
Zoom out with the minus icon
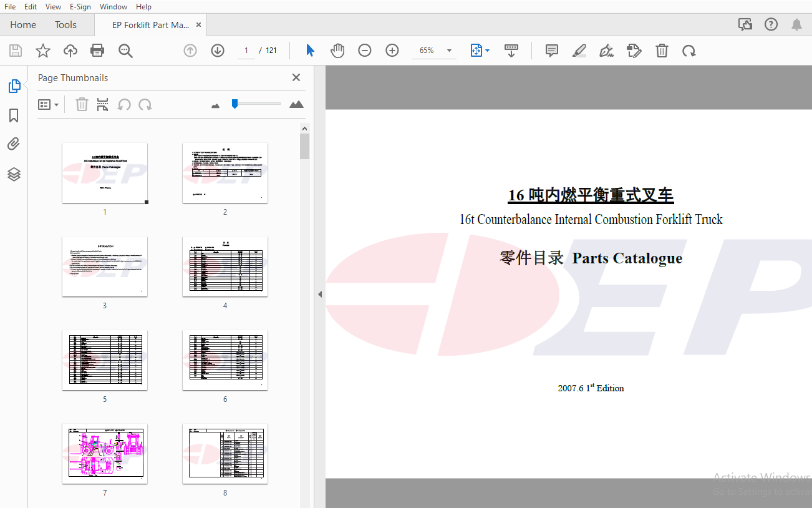pos(365,51)
